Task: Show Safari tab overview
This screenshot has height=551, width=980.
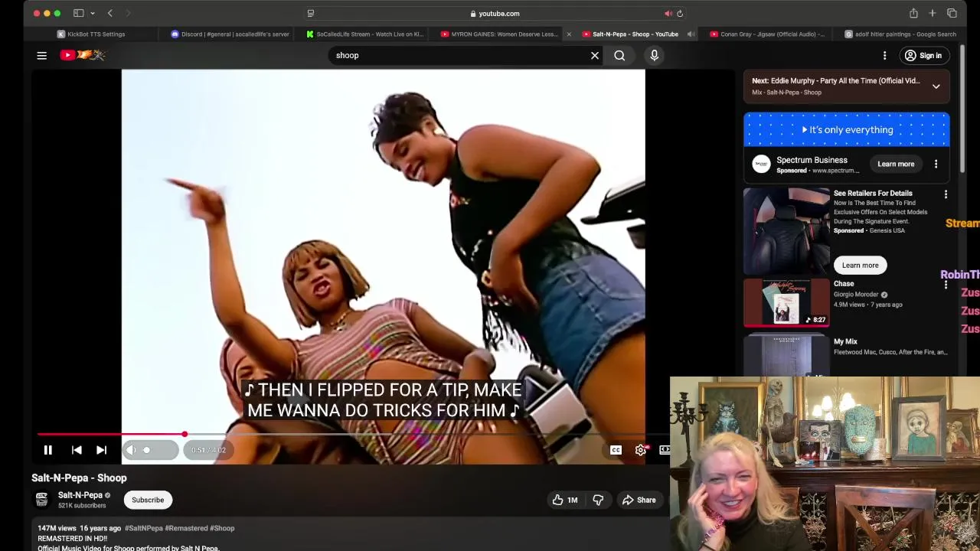Action: [952, 13]
